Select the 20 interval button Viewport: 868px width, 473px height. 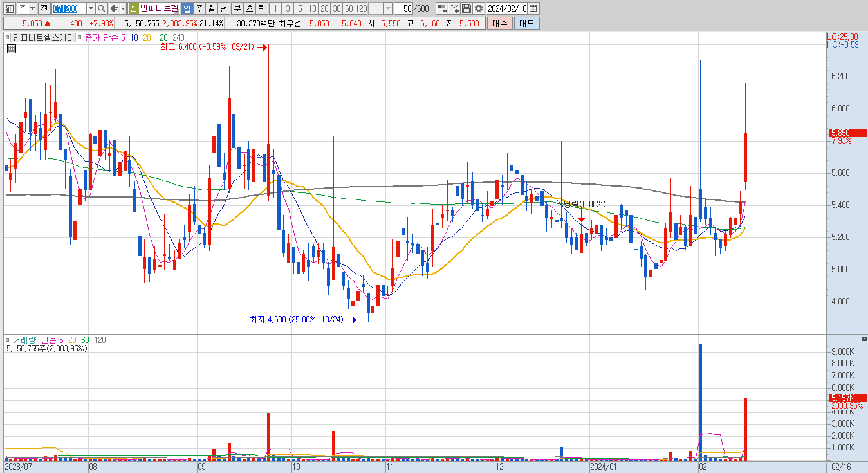(324, 8)
